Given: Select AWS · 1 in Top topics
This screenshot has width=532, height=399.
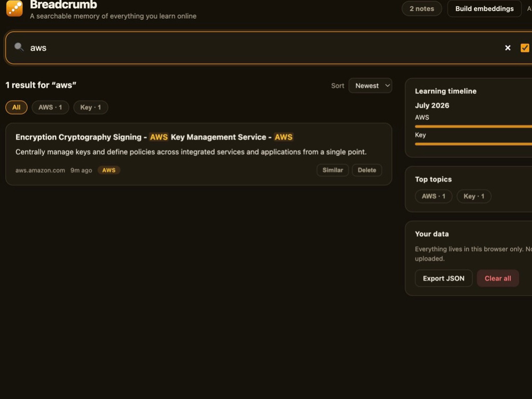Looking at the screenshot, I should [x=433, y=196].
